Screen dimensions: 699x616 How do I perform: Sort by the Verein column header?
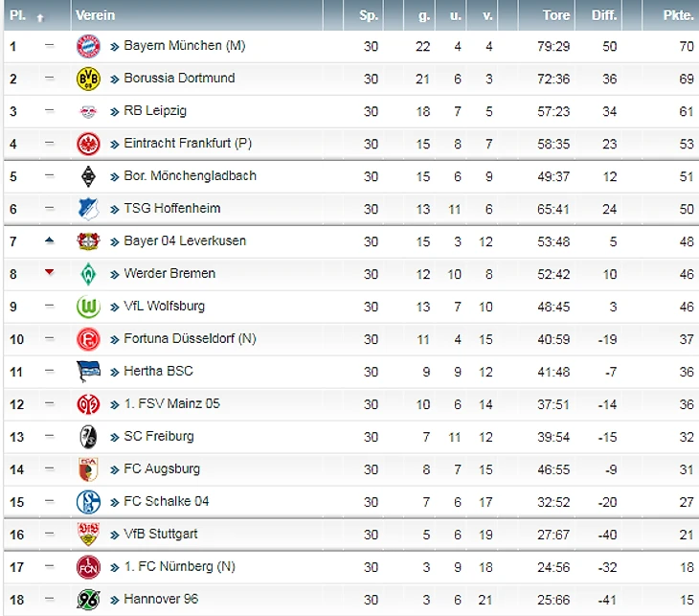[x=96, y=15]
